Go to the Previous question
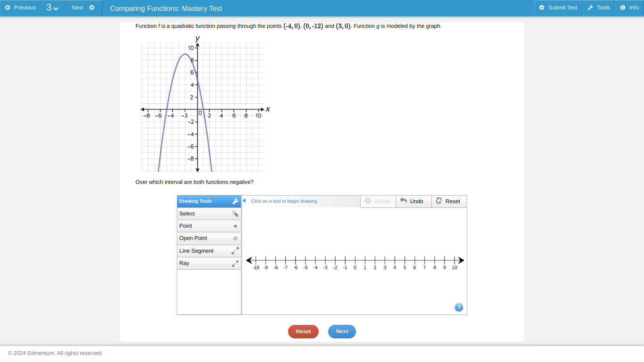Image resolution: width=644 pixels, height=362 pixels. pyautogui.click(x=21, y=8)
